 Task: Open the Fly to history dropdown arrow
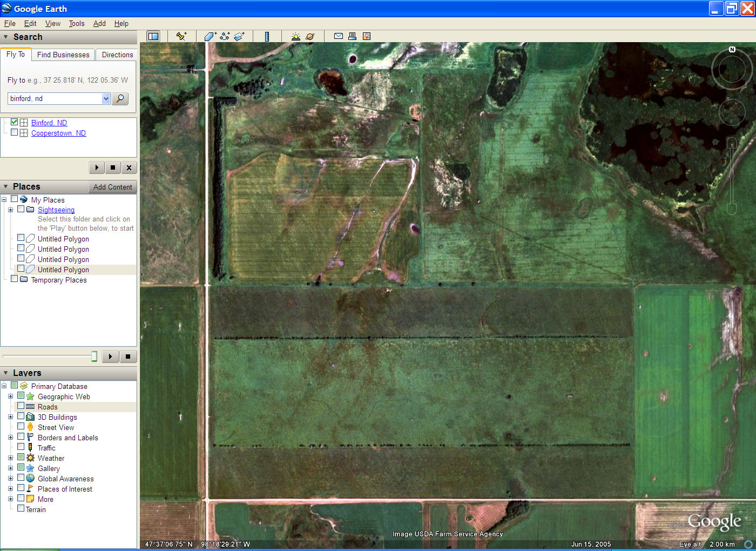[106, 98]
